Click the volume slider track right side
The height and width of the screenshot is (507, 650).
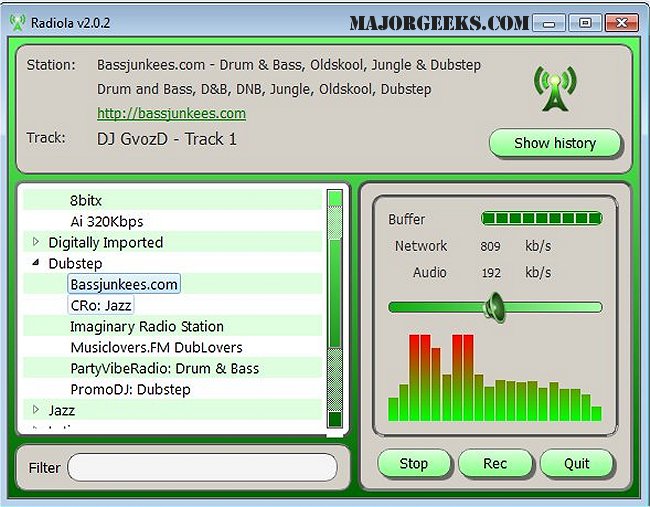pos(553,307)
